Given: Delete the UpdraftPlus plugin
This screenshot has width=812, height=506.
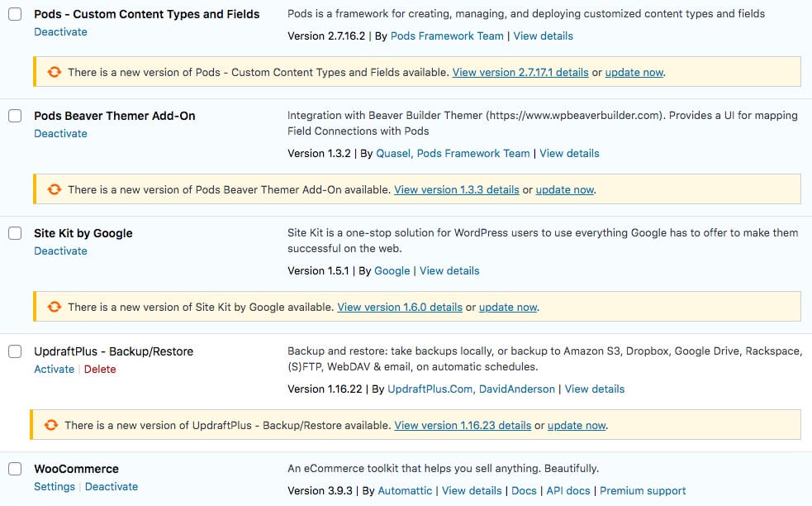Looking at the screenshot, I should [100, 369].
